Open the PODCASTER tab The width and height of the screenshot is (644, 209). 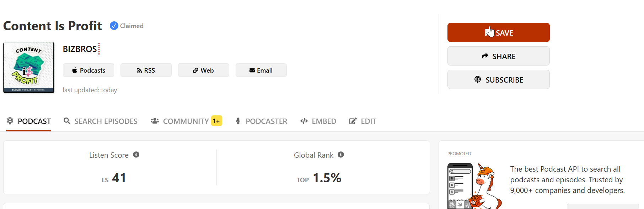tap(261, 121)
